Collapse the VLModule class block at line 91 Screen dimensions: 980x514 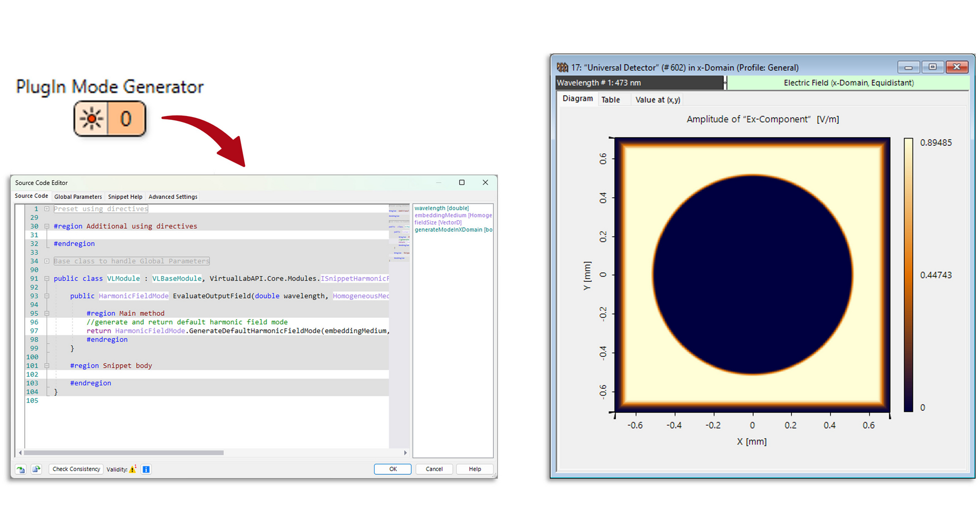coord(47,279)
